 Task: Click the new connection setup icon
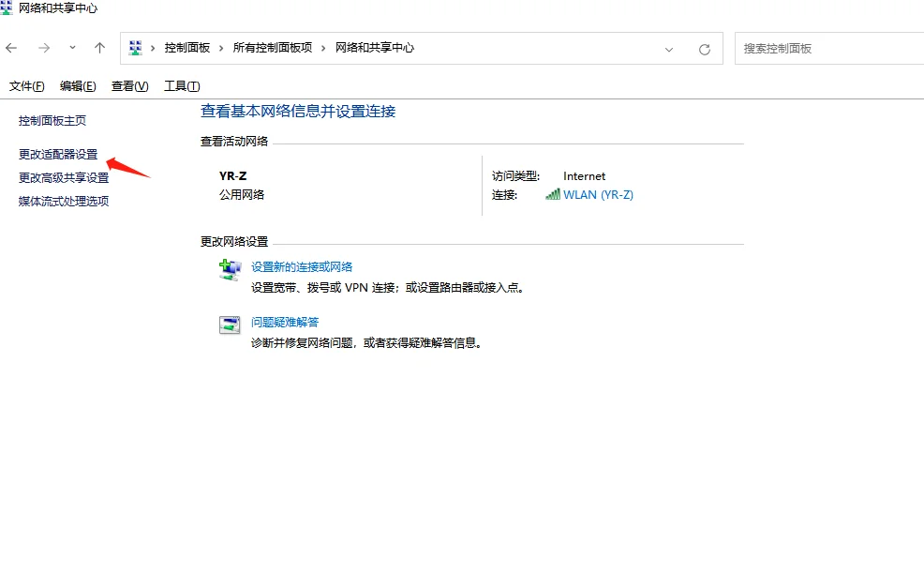pyautogui.click(x=230, y=270)
